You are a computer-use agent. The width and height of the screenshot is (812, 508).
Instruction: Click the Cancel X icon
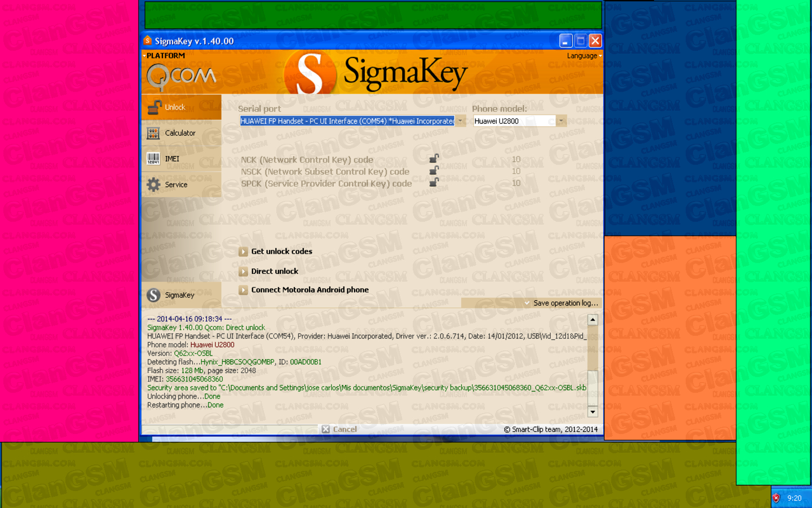point(326,430)
